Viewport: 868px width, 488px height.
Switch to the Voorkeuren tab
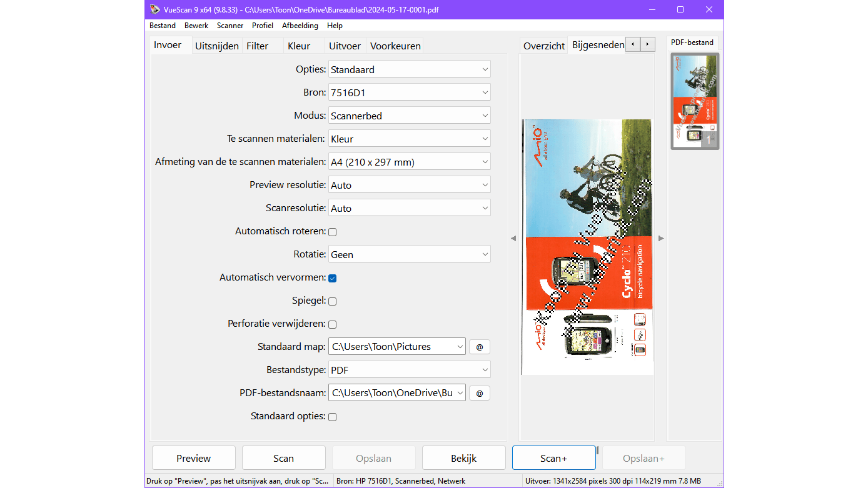click(x=395, y=46)
